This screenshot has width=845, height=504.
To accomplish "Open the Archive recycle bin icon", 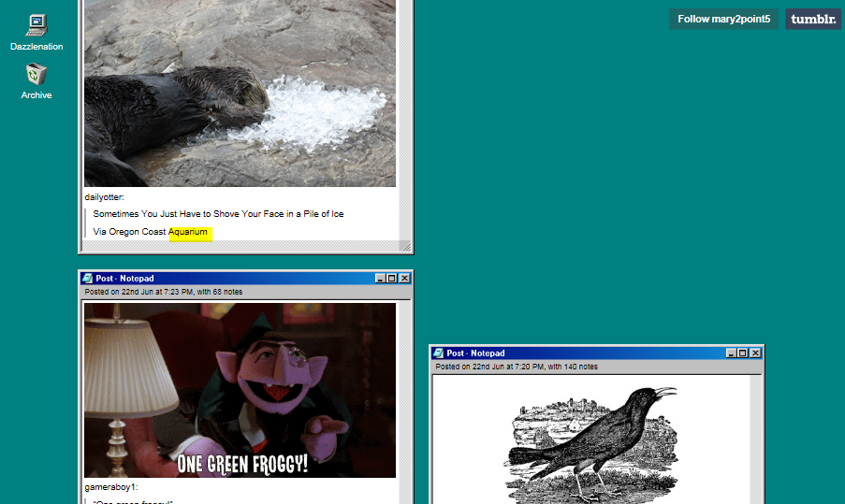I will [x=36, y=74].
